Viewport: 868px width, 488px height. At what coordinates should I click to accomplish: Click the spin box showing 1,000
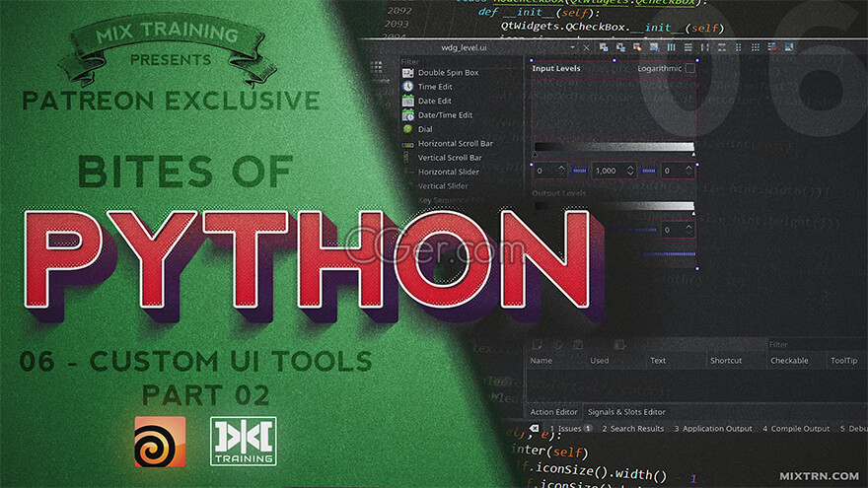614,171
